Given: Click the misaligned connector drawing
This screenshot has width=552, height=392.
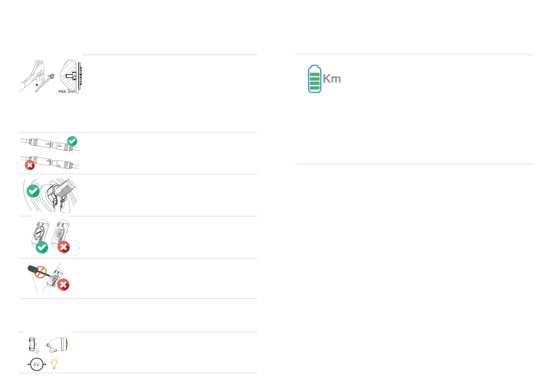Looking at the screenshot, I should click(53, 163).
